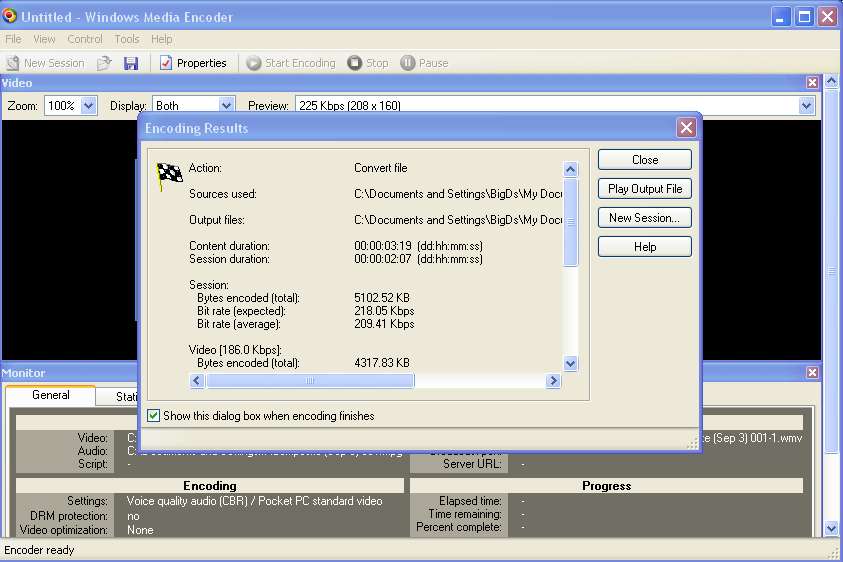Click the Help button in dialog
Viewport: 843px width, 562px height.
pos(645,247)
